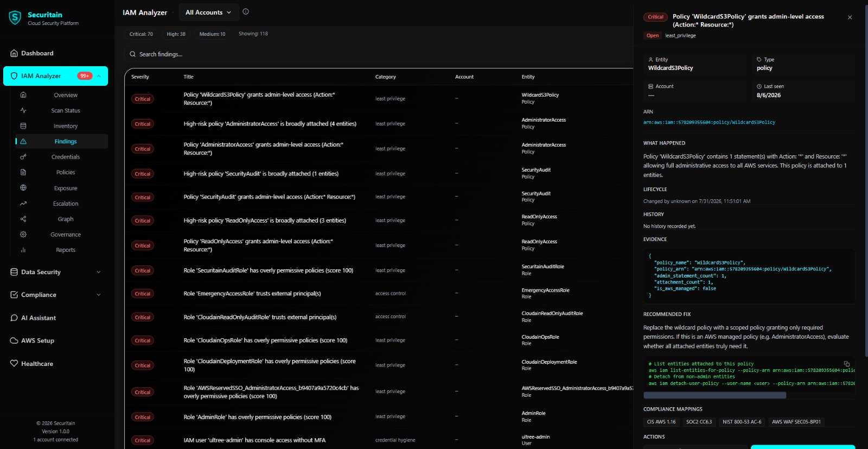Open the Governance menu item
Viewport: 868px width, 449px height.
click(62, 235)
